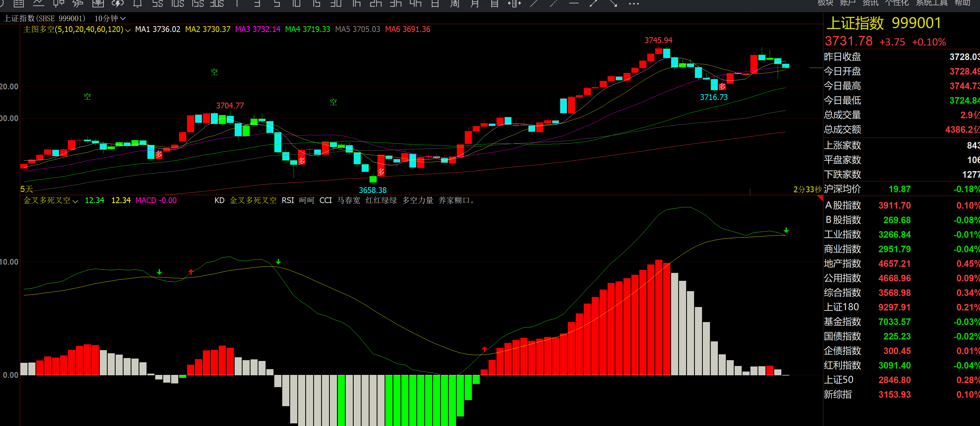Select the A股指数 row
The image size is (980, 426).
click(902, 205)
